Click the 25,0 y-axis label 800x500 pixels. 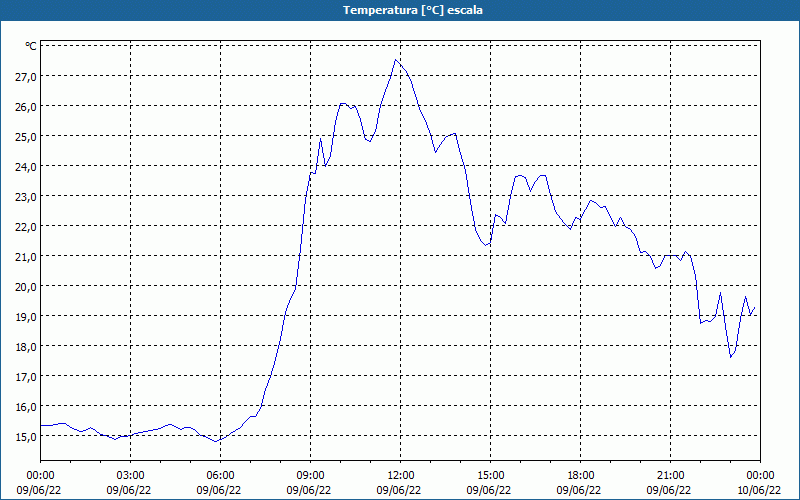click(26, 137)
